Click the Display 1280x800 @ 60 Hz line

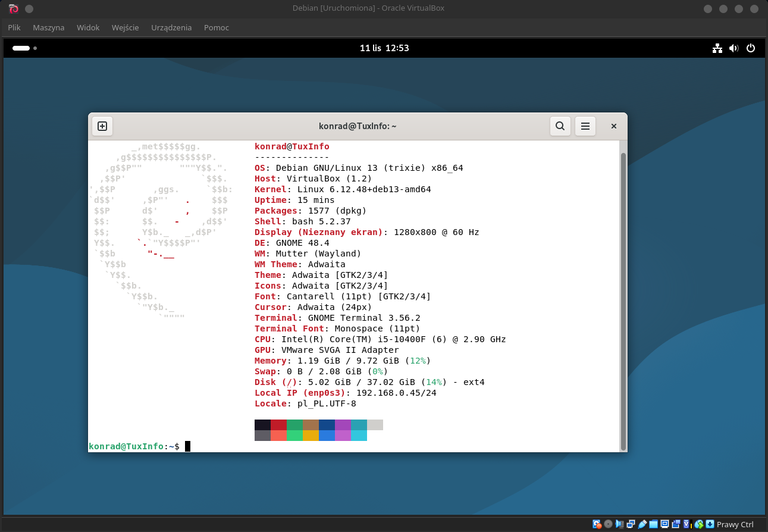click(366, 232)
